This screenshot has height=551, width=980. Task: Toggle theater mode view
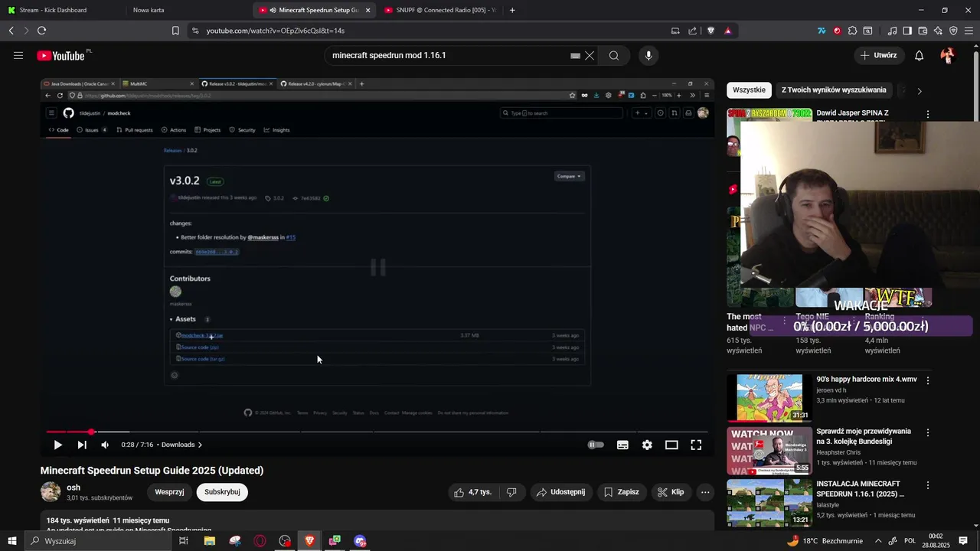pyautogui.click(x=671, y=445)
